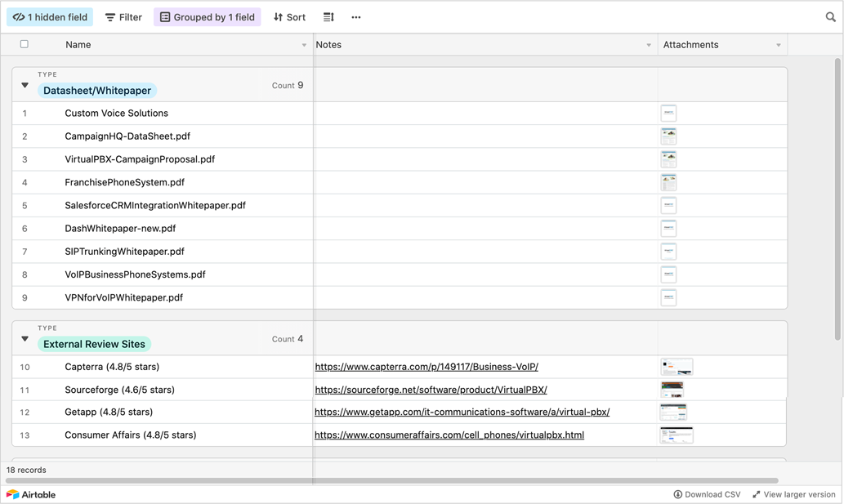Screen dimensions: 844x504
Task: Collapse the Datasheet/Whitepaper group
Action: [25, 85]
